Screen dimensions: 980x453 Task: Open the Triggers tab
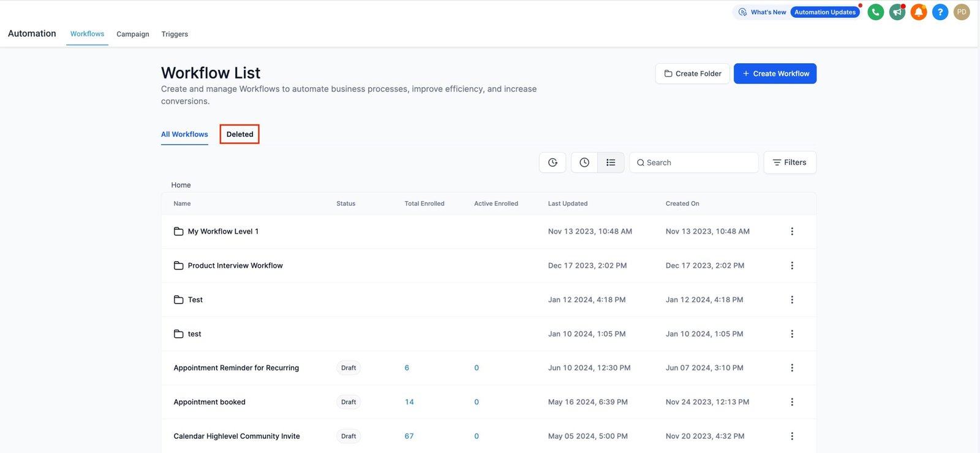[175, 34]
